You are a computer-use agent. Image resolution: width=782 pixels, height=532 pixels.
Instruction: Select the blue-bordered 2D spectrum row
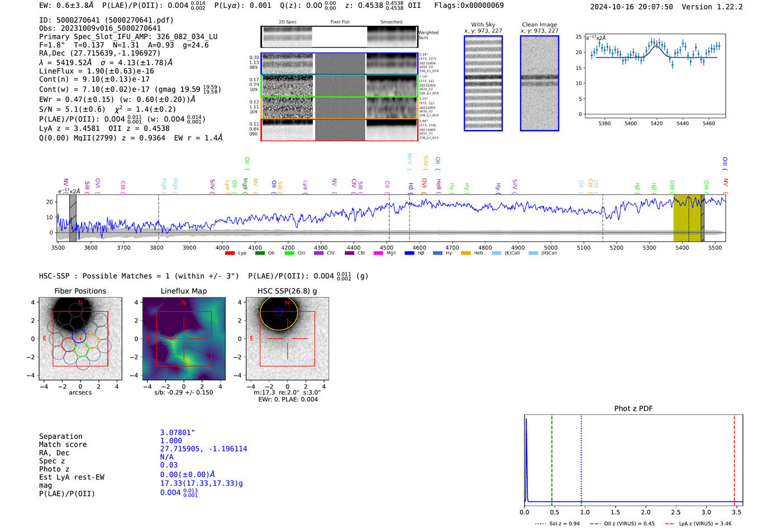pyautogui.click(x=339, y=64)
